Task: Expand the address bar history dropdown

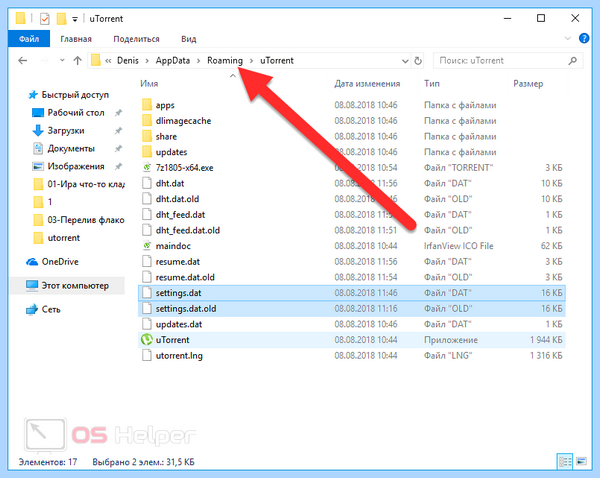Action: pyautogui.click(x=405, y=61)
